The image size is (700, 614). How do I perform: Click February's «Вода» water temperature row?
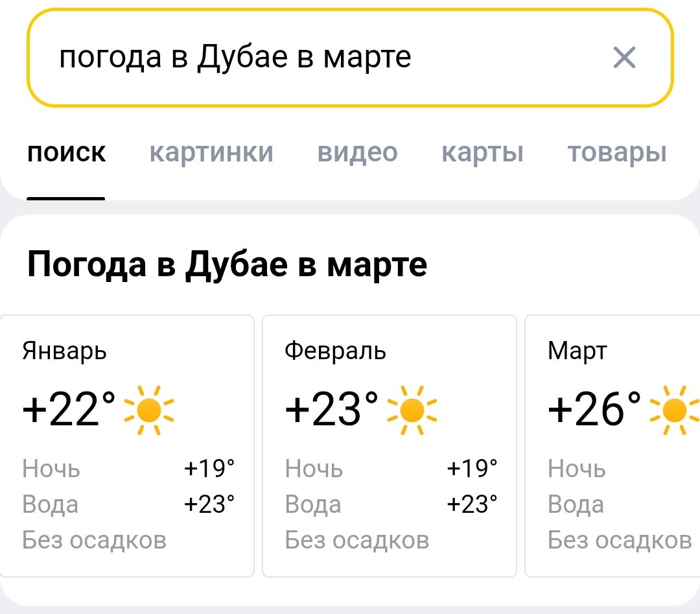click(391, 504)
